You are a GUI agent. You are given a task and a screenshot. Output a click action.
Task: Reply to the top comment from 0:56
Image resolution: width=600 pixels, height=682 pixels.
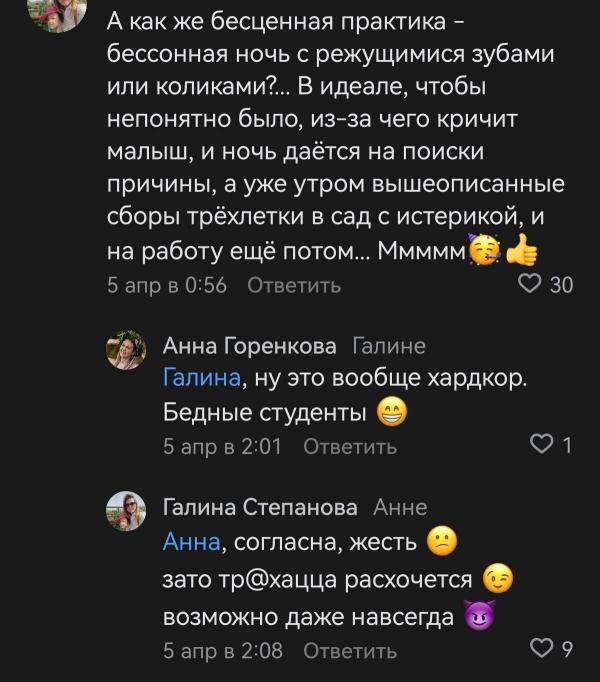(293, 286)
